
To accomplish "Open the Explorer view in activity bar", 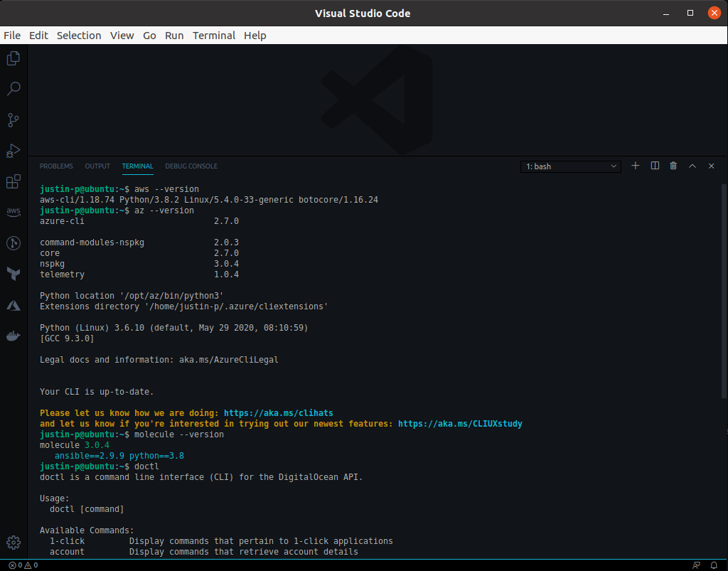I will point(14,58).
